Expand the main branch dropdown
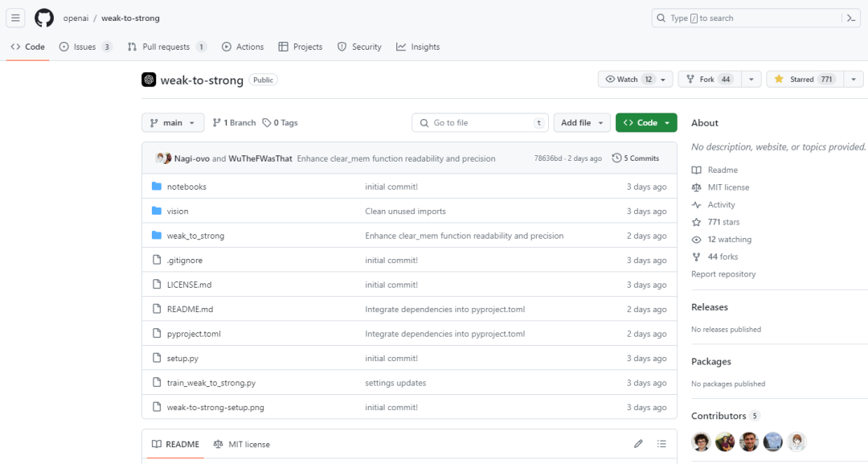This screenshot has height=464, width=868. click(x=173, y=123)
